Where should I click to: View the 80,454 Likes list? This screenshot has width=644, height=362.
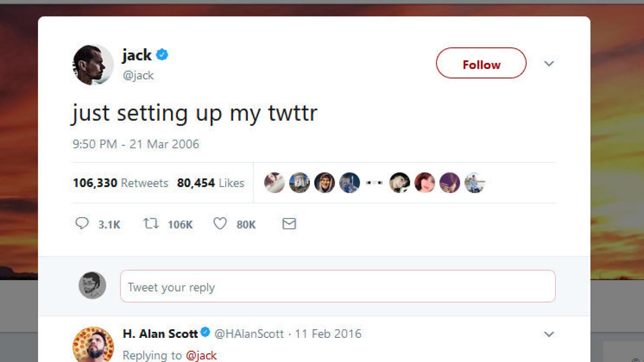coord(210,183)
